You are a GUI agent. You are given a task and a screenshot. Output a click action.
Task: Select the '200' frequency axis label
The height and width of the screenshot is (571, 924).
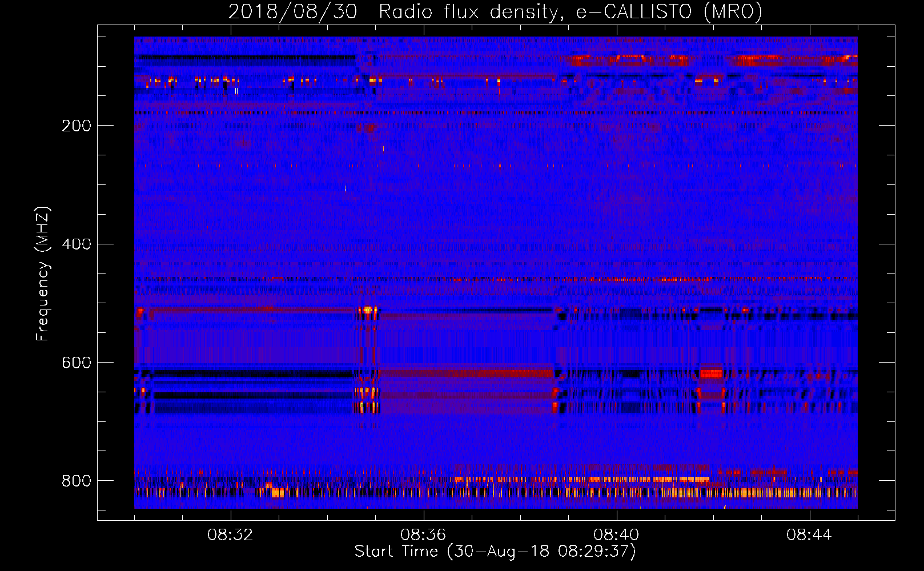(77, 126)
